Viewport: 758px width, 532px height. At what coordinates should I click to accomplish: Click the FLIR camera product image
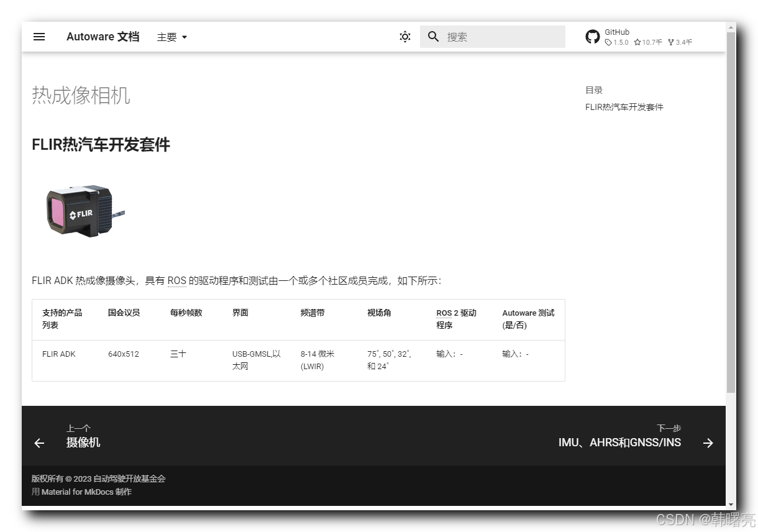84,210
